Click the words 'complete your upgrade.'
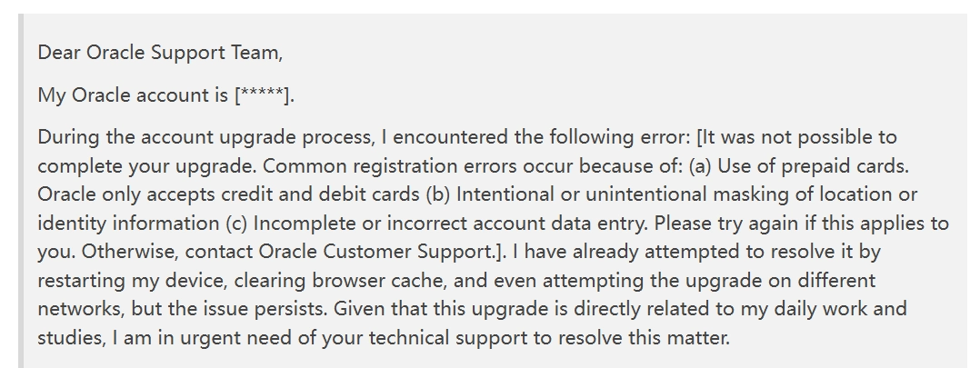 (x=147, y=166)
